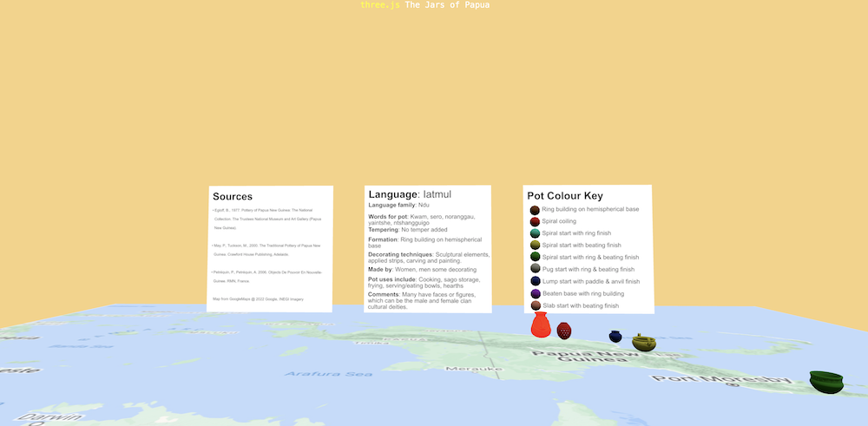Click the Arafura Sea label on the map

(328, 374)
